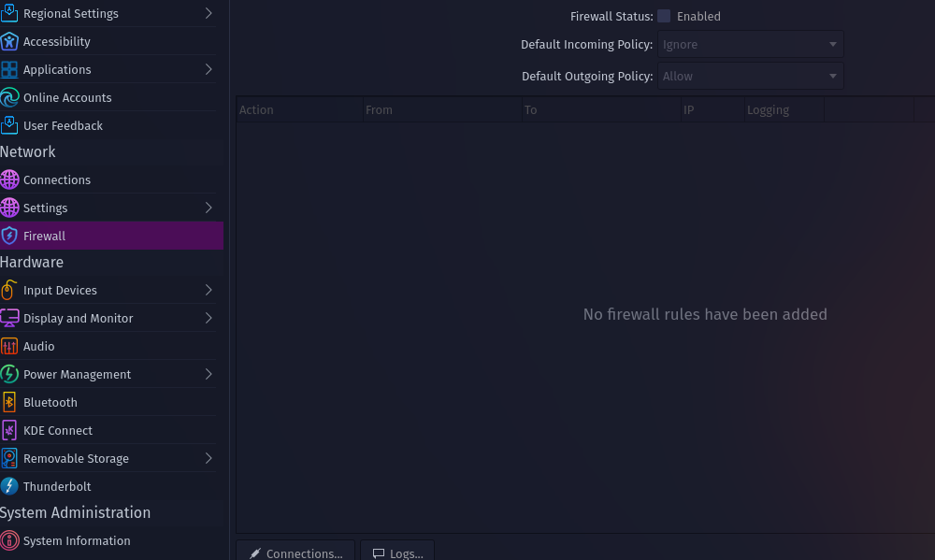Open the Default Outgoing Policy dropdown

750,76
